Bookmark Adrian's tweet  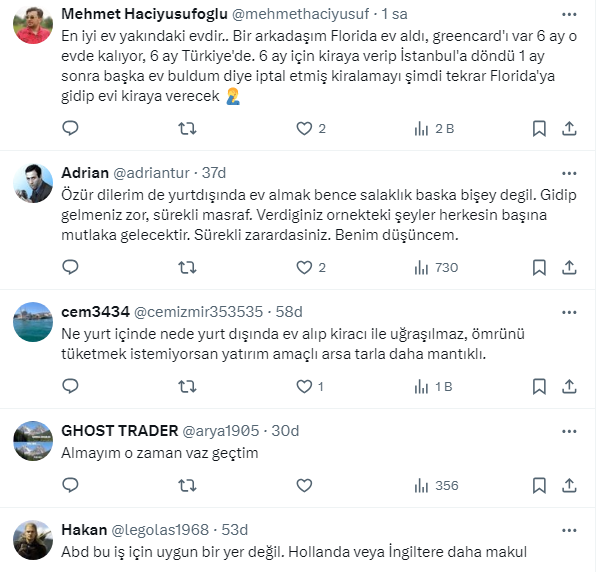[539, 267]
